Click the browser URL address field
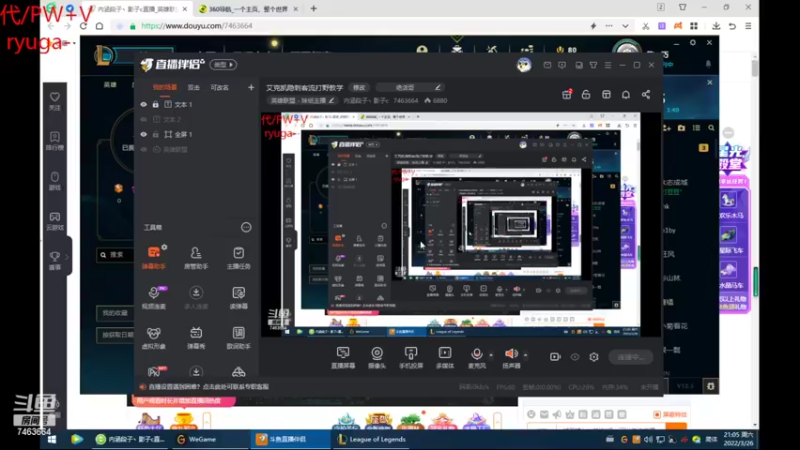Viewport: 800px width, 450px height. coord(352,26)
